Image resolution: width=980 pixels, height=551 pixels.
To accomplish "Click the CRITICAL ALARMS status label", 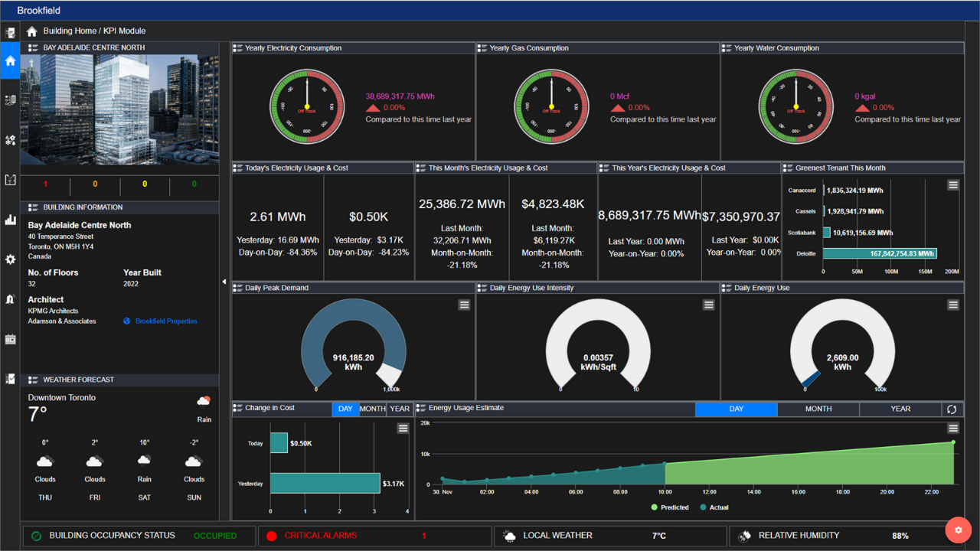I will pos(321,536).
